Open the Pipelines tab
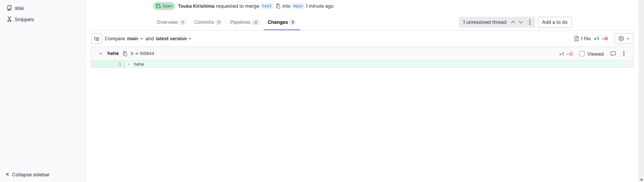The image size is (644, 182). click(244, 22)
